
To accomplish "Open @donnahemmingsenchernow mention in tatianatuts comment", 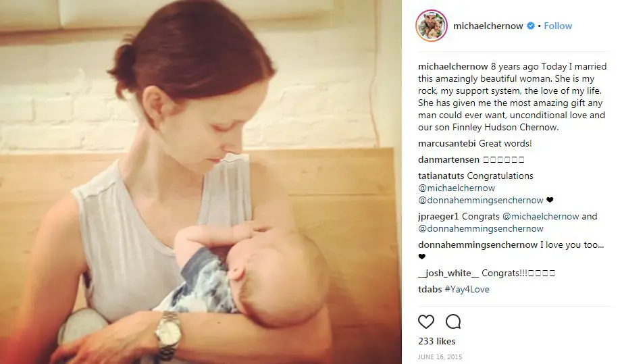I will point(481,201).
